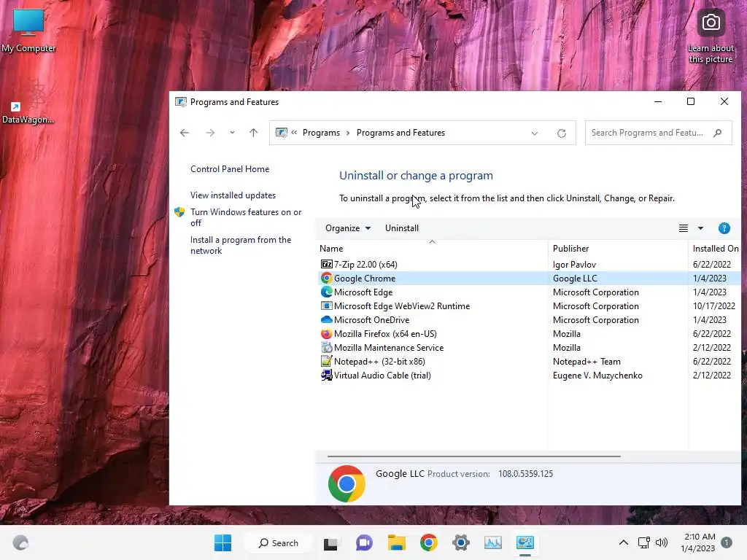Click the 7-Zip icon in list
The image size is (747, 560).
pos(326,264)
